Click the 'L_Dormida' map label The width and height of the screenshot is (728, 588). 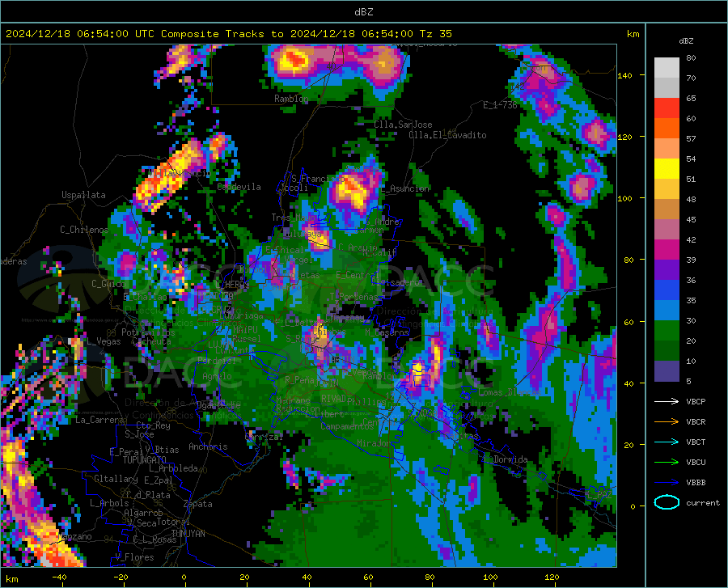click(x=506, y=459)
